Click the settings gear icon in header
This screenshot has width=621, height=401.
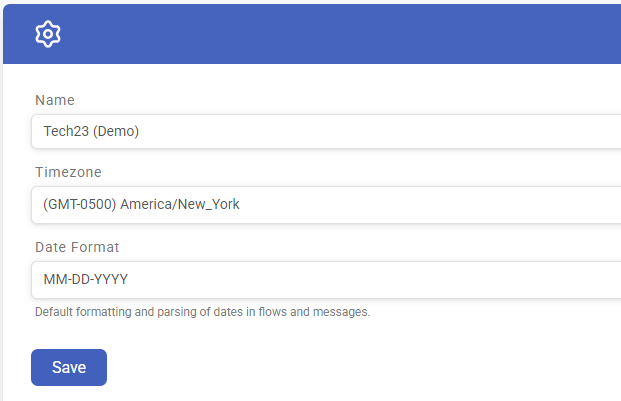(x=48, y=34)
